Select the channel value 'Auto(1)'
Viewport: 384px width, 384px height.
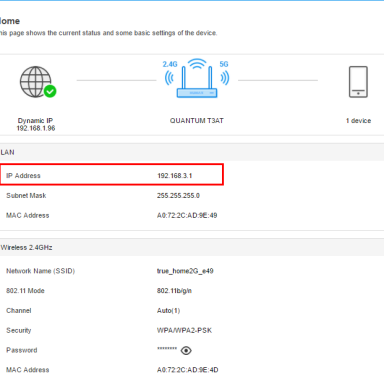click(x=168, y=311)
